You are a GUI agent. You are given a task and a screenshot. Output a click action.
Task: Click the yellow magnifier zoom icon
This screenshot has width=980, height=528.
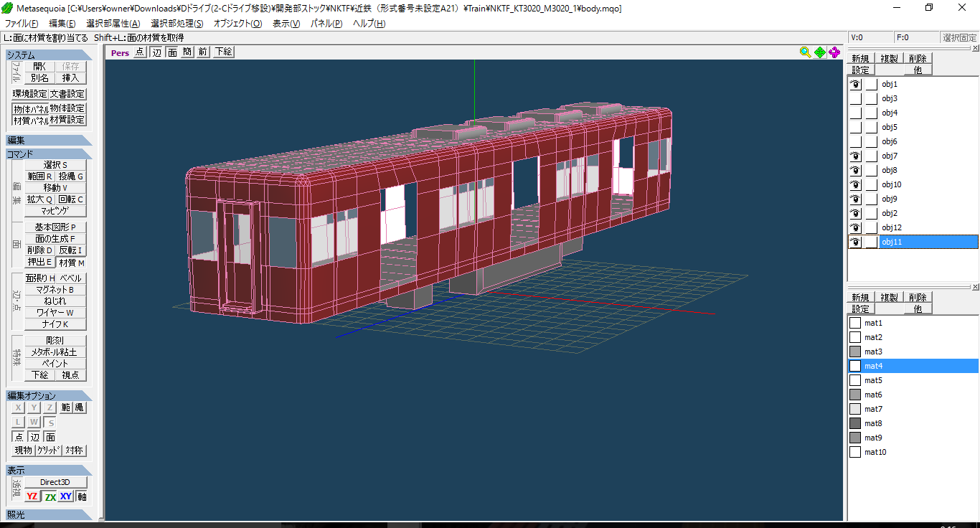click(805, 52)
